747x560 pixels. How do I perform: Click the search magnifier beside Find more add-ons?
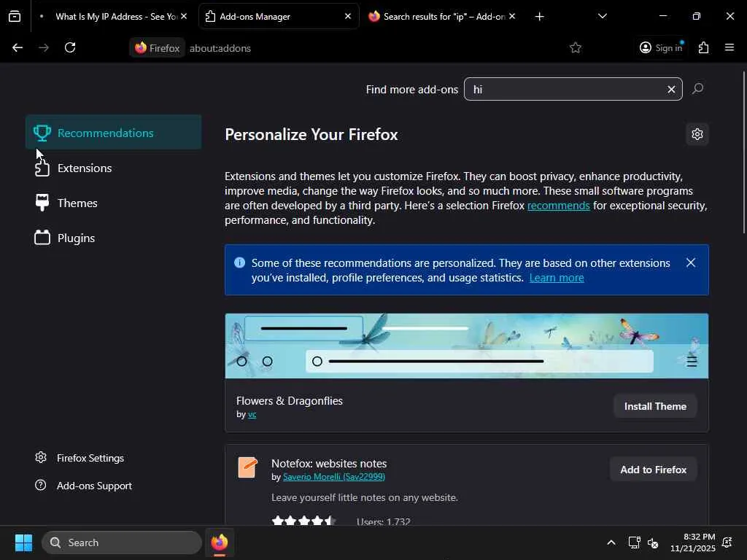(698, 89)
